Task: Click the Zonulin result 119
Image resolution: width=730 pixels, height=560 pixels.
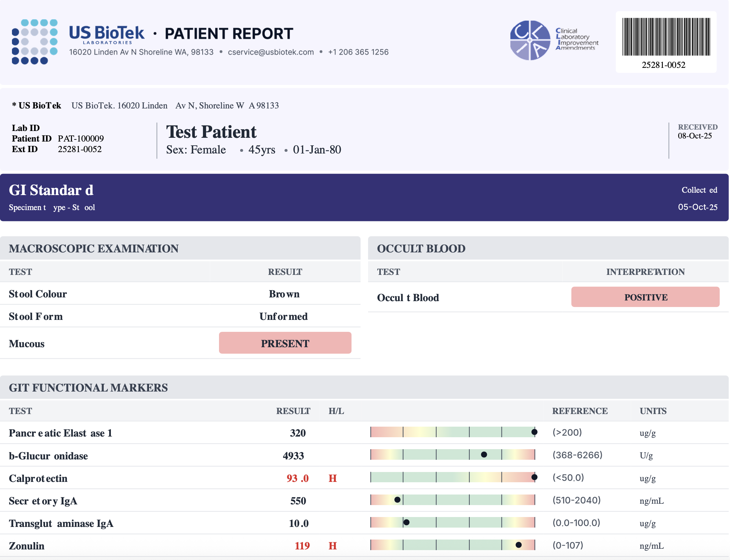Action: [302, 546]
